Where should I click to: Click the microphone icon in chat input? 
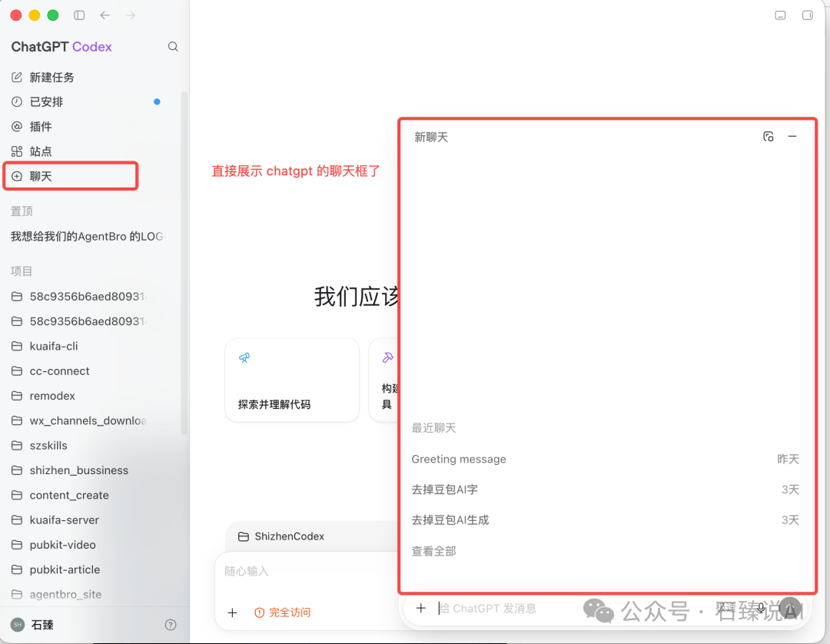click(x=761, y=608)
